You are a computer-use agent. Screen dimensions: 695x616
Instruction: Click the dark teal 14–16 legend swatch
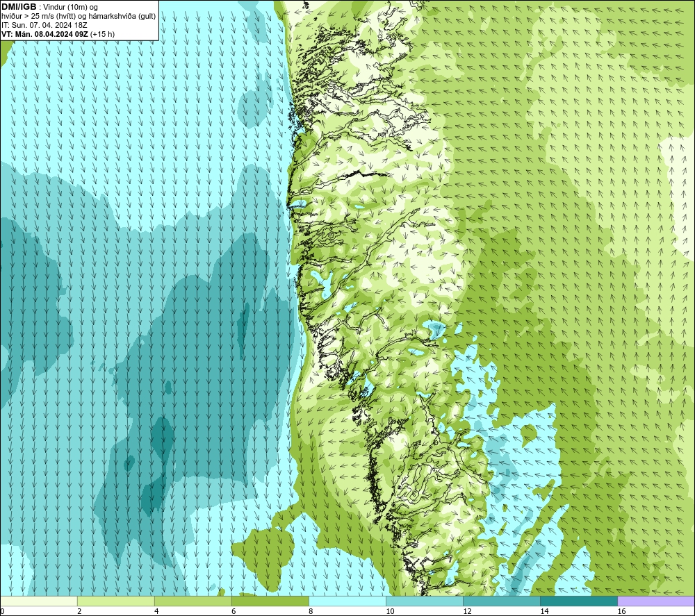579,601
